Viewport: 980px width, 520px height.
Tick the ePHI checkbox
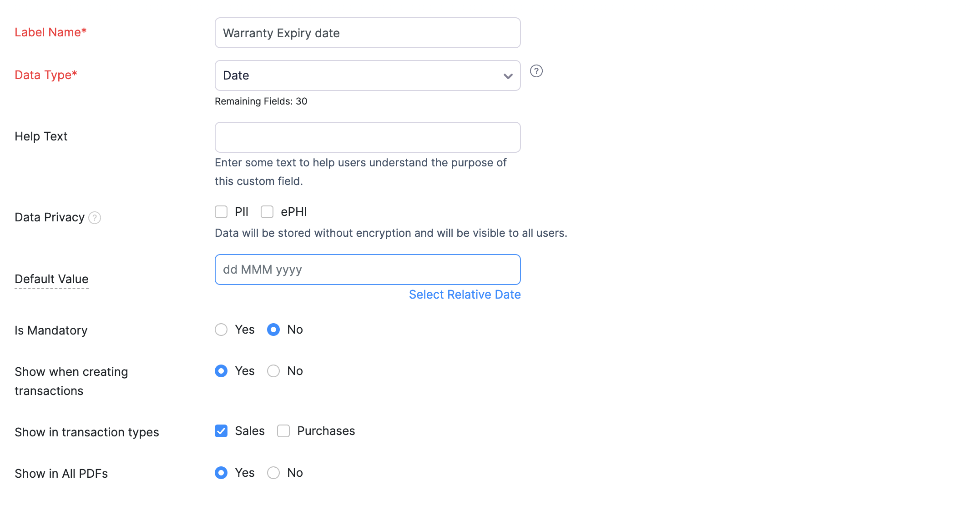[267, 212]
